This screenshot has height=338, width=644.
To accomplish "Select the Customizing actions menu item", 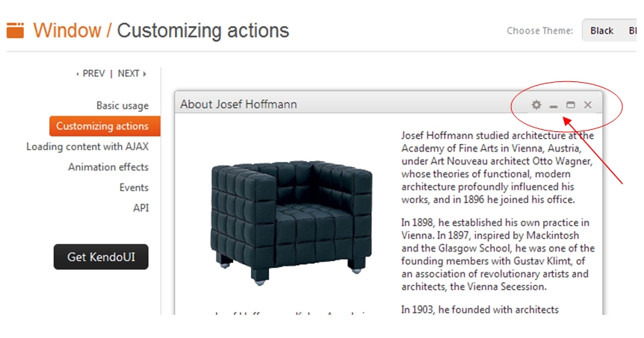I will (x=102, y=126).
